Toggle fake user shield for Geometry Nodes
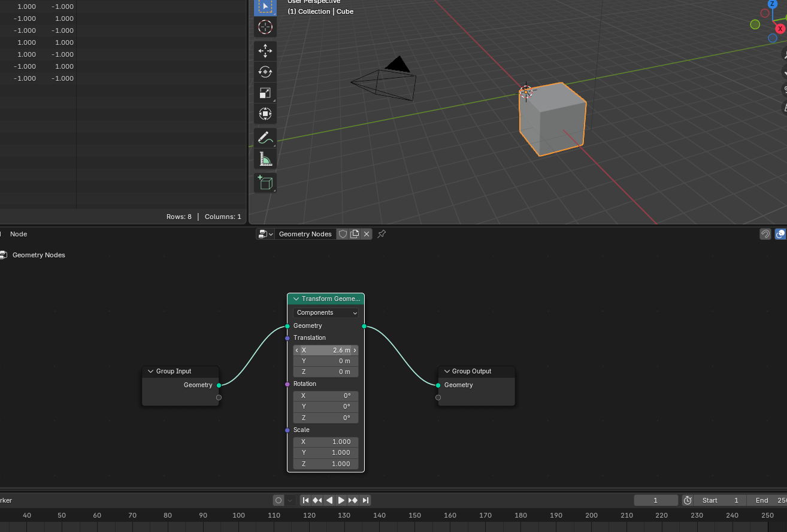 [343, 234]
